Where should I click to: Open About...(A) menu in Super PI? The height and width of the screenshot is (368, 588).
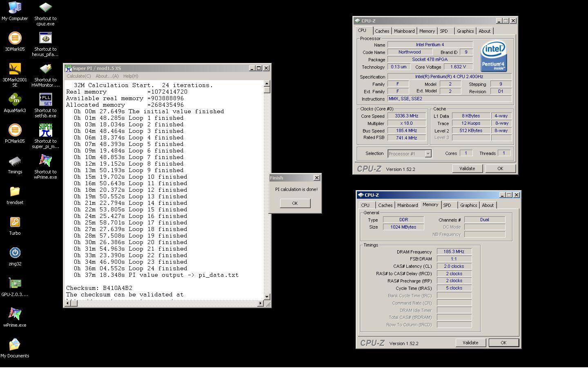(107, 76)
